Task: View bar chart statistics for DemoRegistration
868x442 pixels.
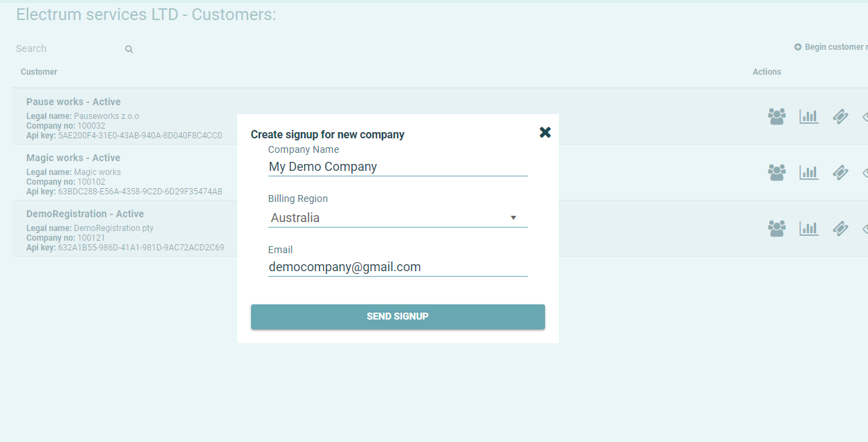Action: coord(809,228)
